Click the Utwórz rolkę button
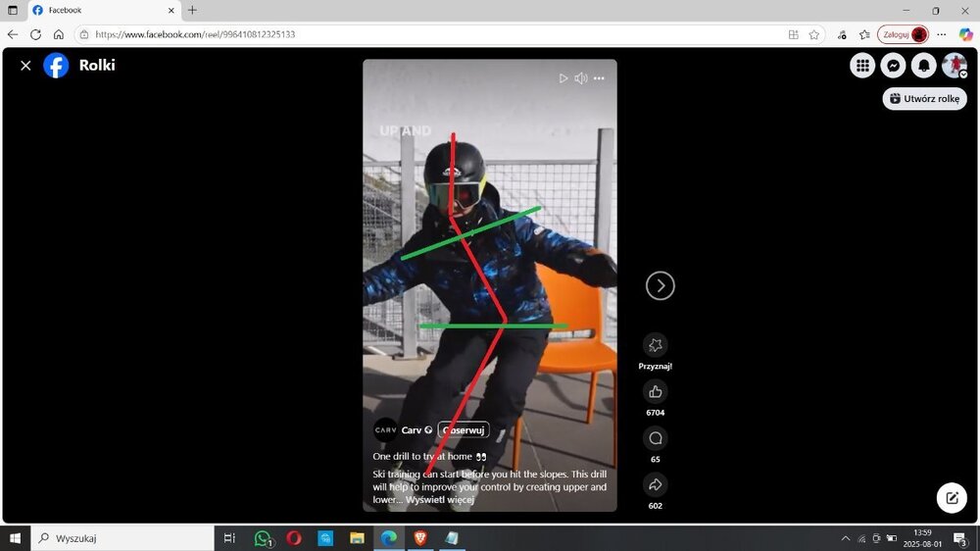This screenshot has width=980, height=551. [x=924, y=99]
